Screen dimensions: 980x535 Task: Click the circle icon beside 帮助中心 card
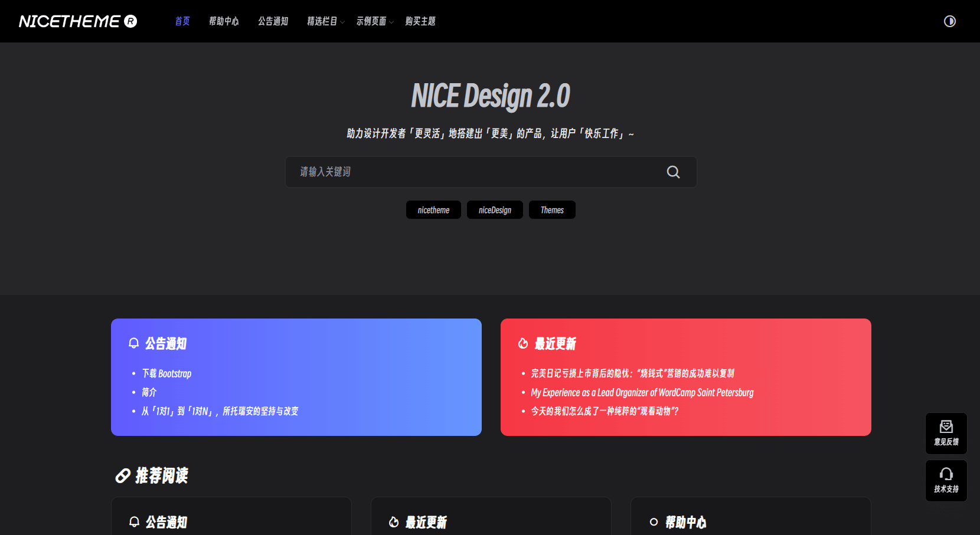(654, 522)
